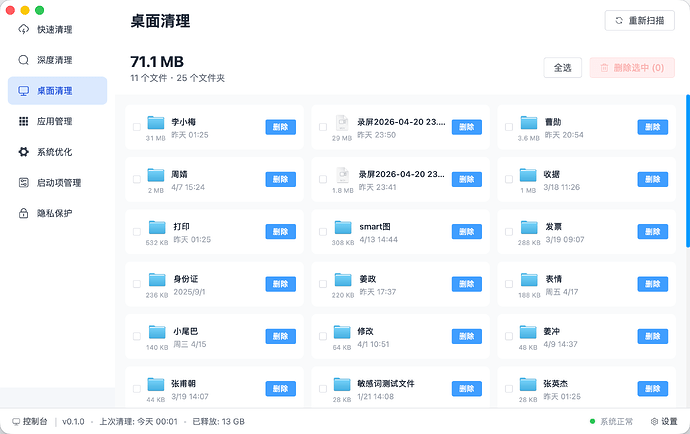Tick the checkbox for the 周婧 folder

tap(137, 180)
